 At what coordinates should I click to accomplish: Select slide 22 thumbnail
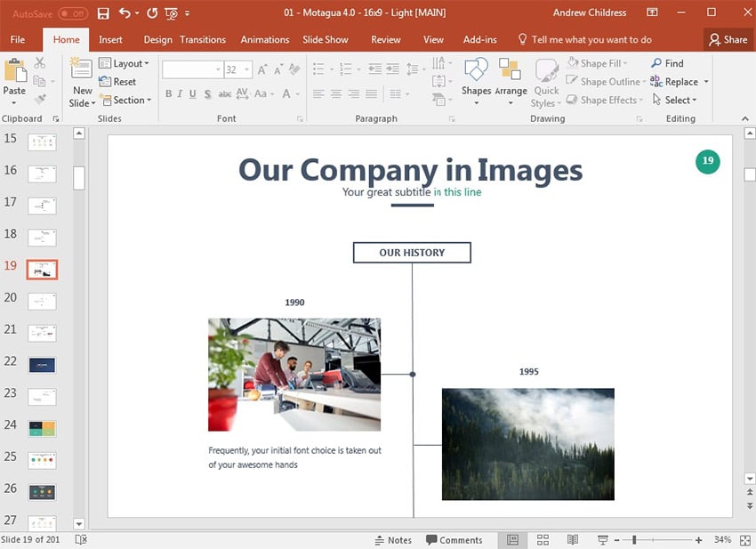pos(42,365)
